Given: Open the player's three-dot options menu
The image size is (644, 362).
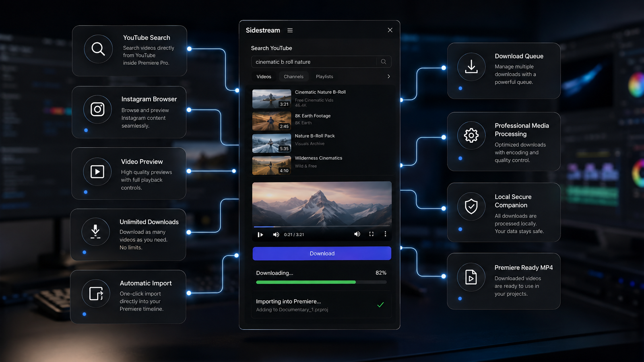Looking at the screenshot, I should click(385, 234).
